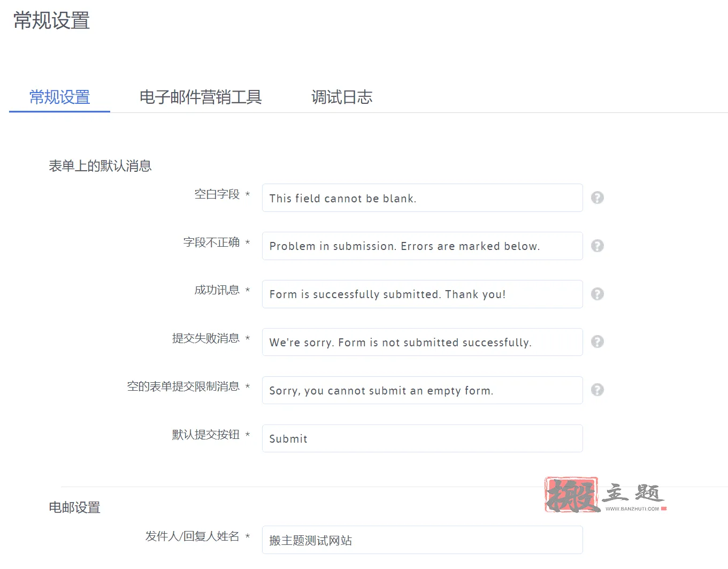Click help icon beside 空的表单提交限制消息 field
728x569 pixels.
tap(597, 390)
